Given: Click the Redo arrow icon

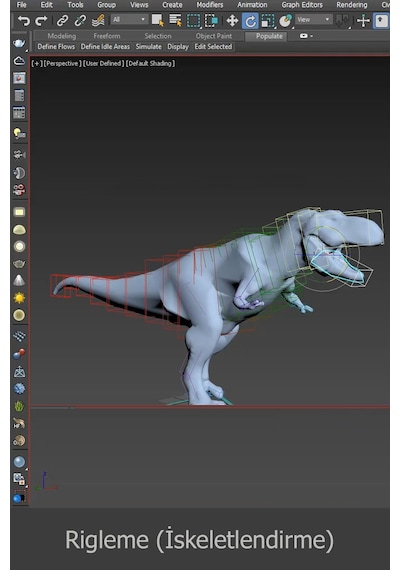Looking at the screenshot, I should tap(41, 21).
